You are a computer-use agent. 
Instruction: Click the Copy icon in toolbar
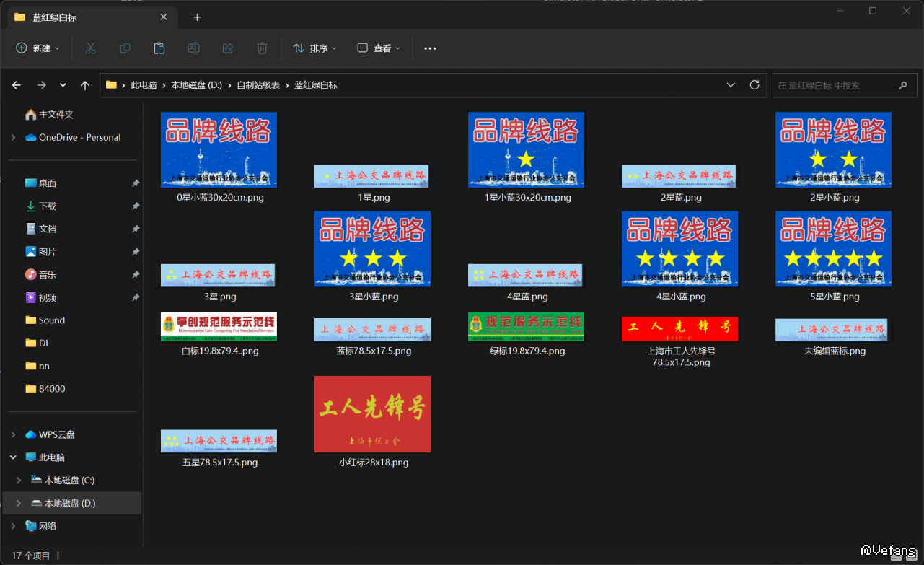point(125,48)
